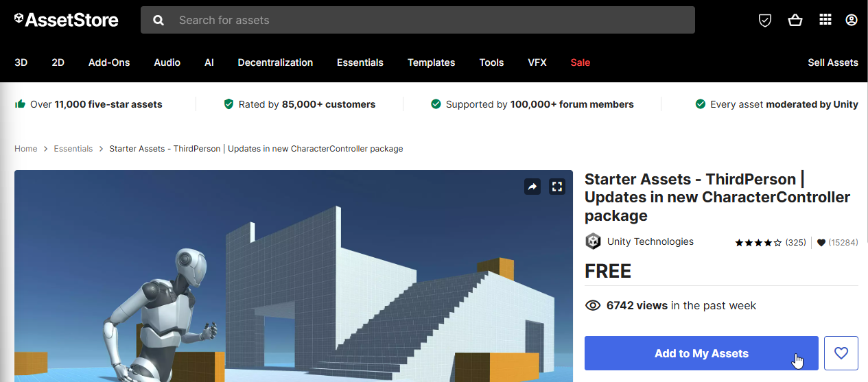Click the Add to My Assets button
Screen dimensions: 868x382
(701, 353)
